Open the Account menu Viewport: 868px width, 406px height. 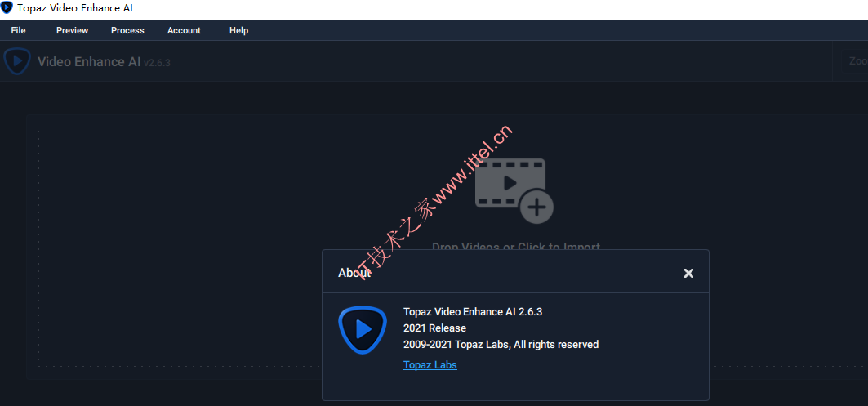(184, 30)
